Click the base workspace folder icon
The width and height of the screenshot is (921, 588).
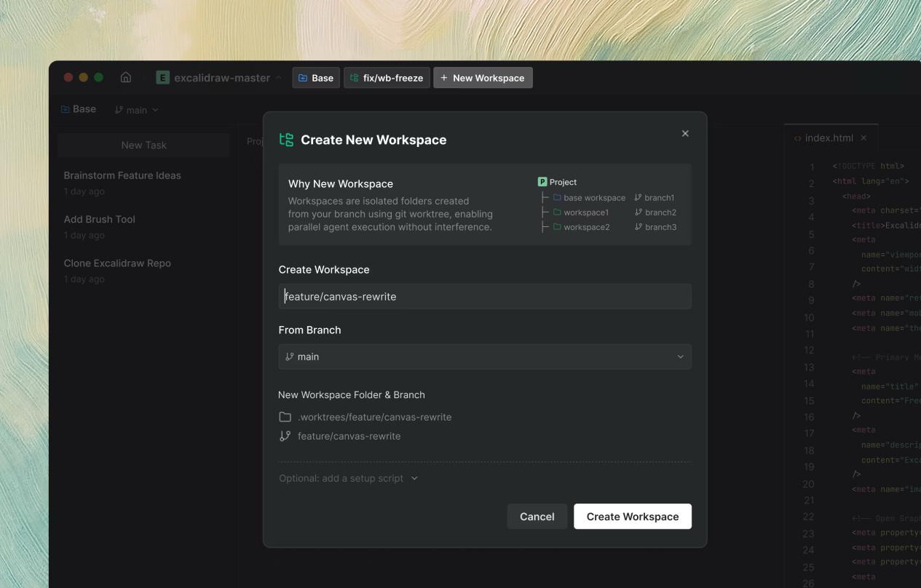557,197
